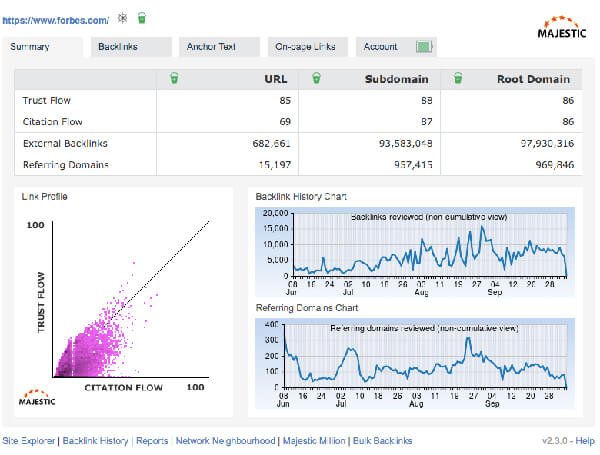Select URL External Backlinks value 682,661
This screenshot has width=600, height=455.
(x=272, y=144)
